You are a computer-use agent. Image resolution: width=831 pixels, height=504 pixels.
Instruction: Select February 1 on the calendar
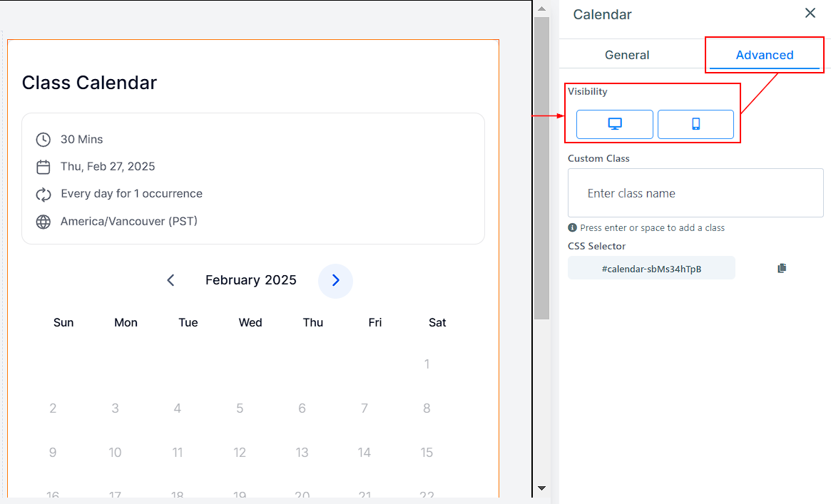tap(427, 364)
